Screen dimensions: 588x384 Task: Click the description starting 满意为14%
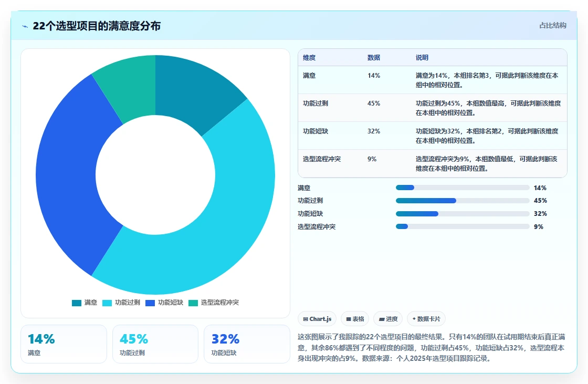point(487,80)
